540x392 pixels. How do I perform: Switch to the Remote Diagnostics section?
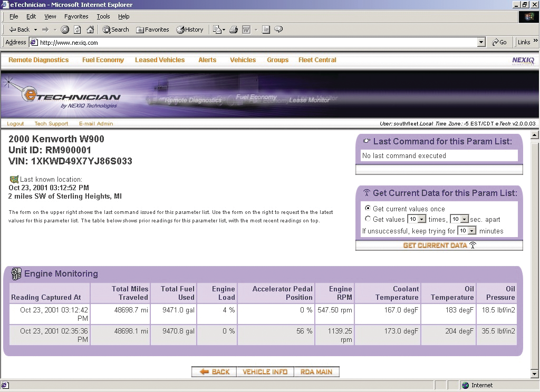point(38,60)
